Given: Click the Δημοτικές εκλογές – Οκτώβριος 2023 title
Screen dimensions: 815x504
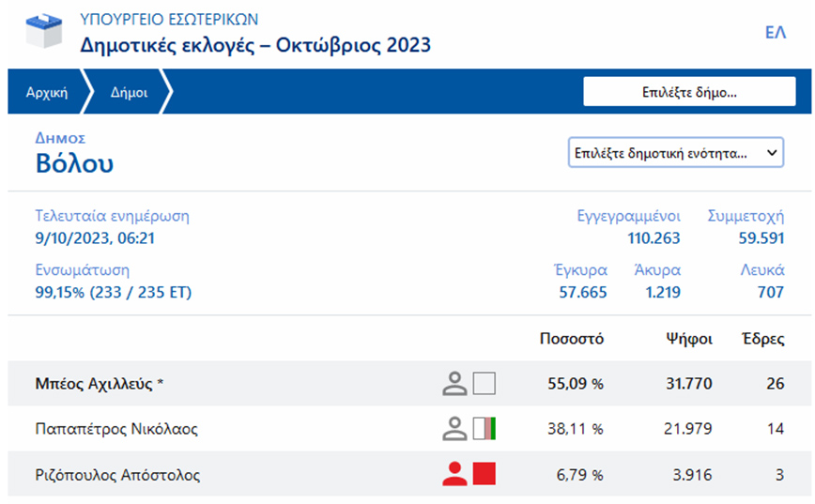Looking at the screenshot, I should tap(255, 44).
